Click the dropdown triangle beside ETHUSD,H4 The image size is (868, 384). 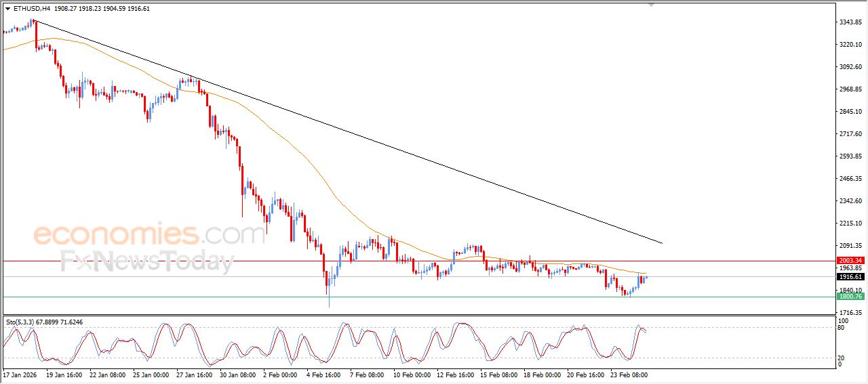7,9
